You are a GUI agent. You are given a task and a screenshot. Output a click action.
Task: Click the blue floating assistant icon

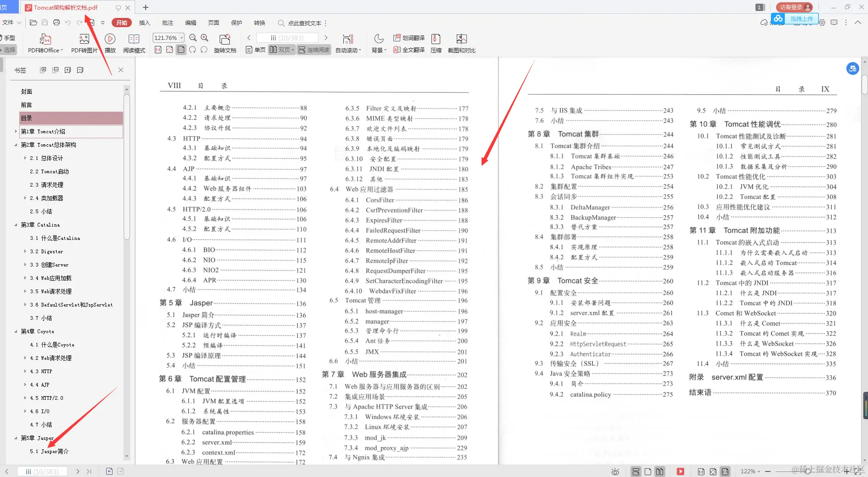click(x=853, y=69)
